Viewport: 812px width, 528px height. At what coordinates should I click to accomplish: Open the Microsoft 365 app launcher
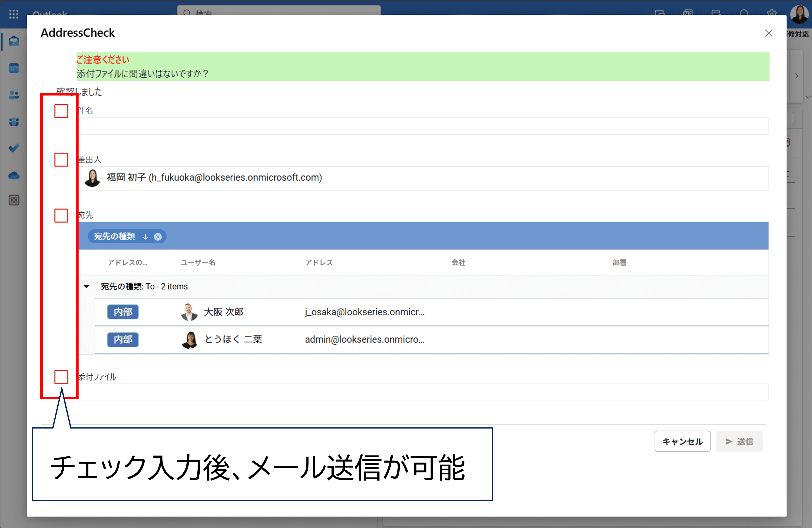click(14, 14)
